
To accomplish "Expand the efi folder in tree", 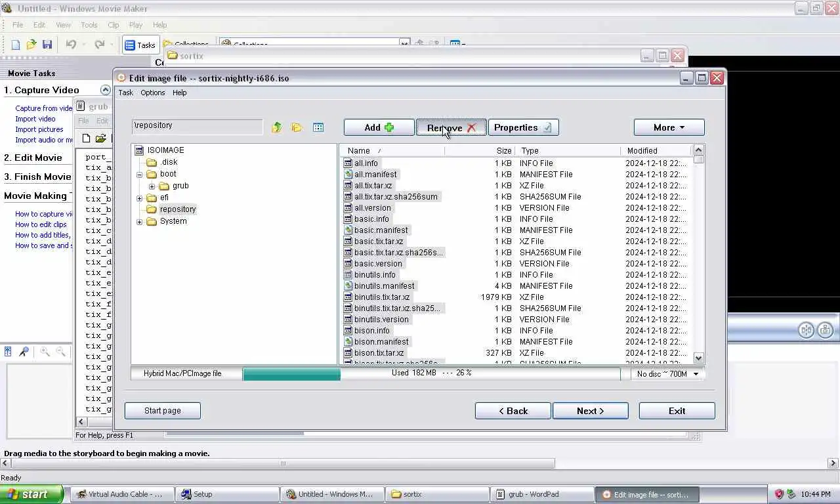I will point(139,198).
